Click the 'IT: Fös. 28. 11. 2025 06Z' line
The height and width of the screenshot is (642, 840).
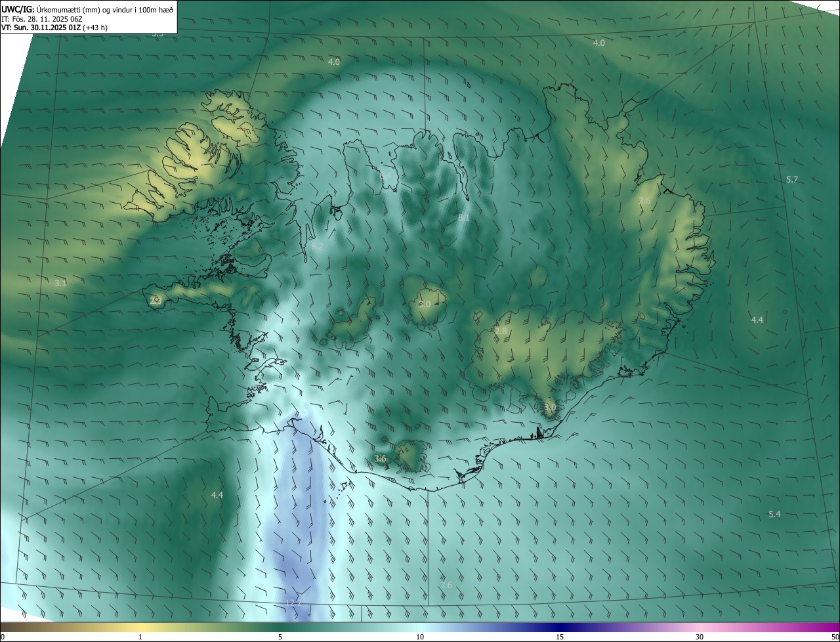tap(41, 19)
